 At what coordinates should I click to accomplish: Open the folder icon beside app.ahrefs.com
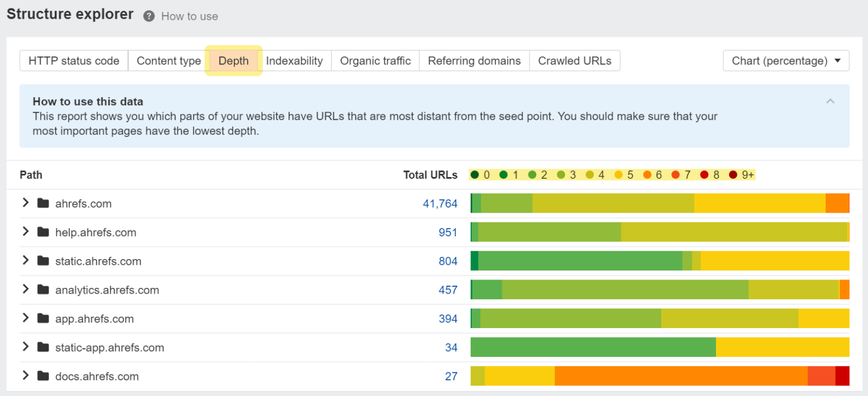(43, 318)
